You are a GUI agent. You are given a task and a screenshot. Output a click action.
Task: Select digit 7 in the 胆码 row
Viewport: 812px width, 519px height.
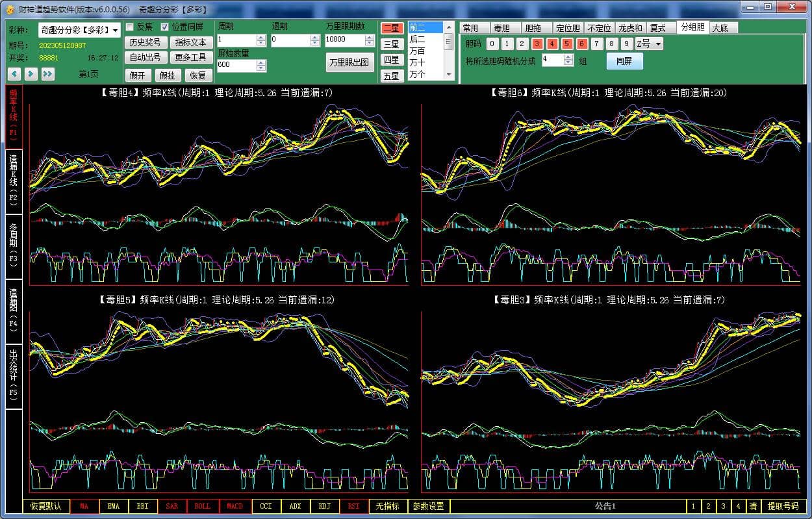(x=597, y=44)
